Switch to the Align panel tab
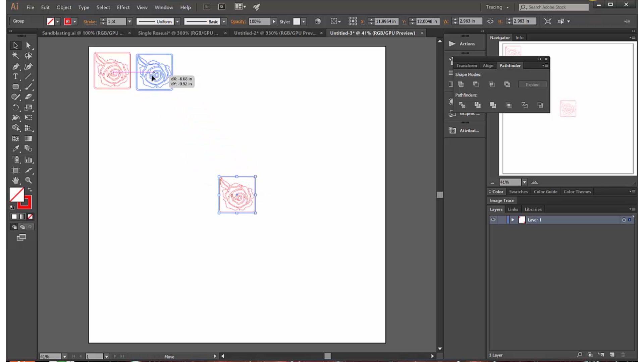This screenshot has width=644, height=362. [488, 66]
